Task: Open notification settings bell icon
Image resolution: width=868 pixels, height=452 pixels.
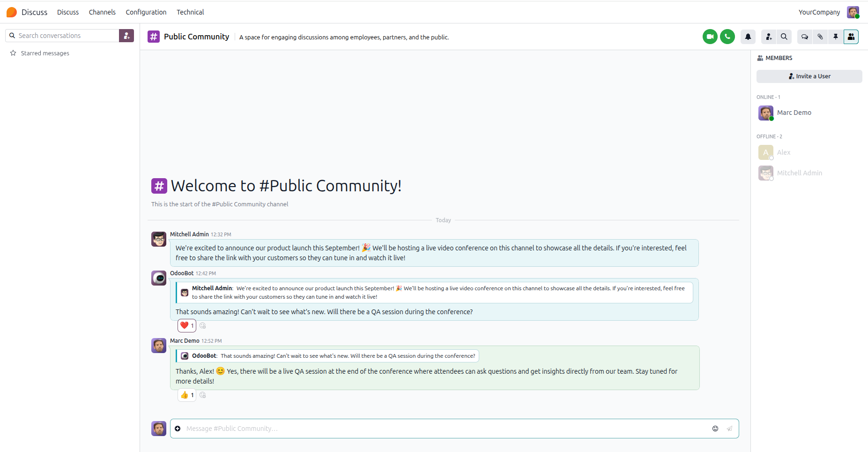Action: 748,37
